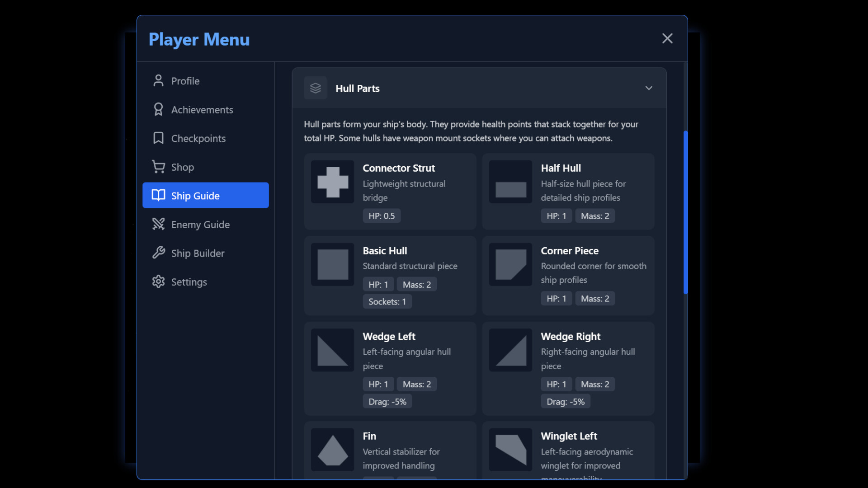The width and height of the screenshot is (868, 488).
Task: Click the Hull Parts header title
Action: [x=357, y=89]
